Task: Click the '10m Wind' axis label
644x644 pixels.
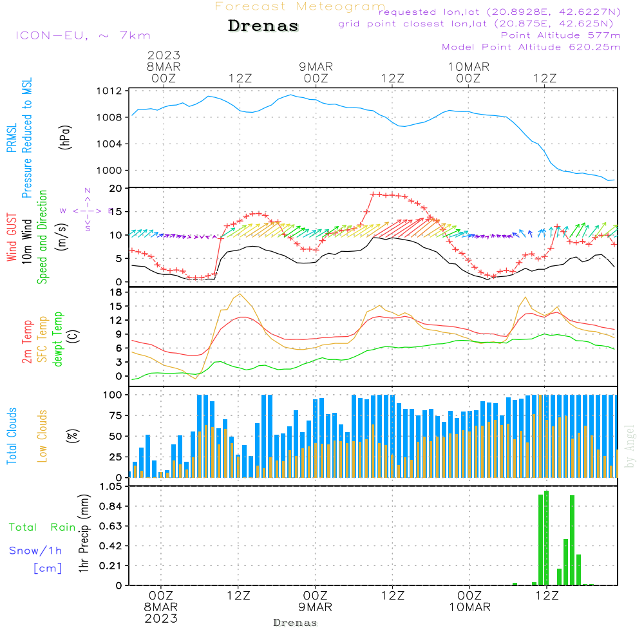Action: (x=26, y=241)
